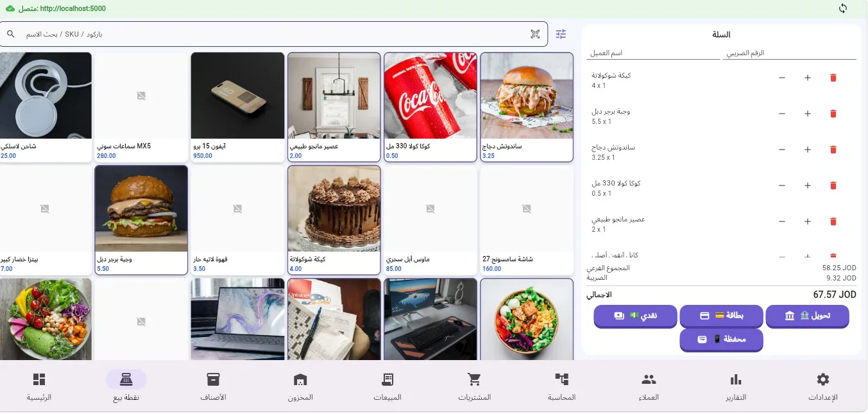Select آيفون 15 برو product card
This screenshot has height=414, width=868.
[x=237, y=107]
